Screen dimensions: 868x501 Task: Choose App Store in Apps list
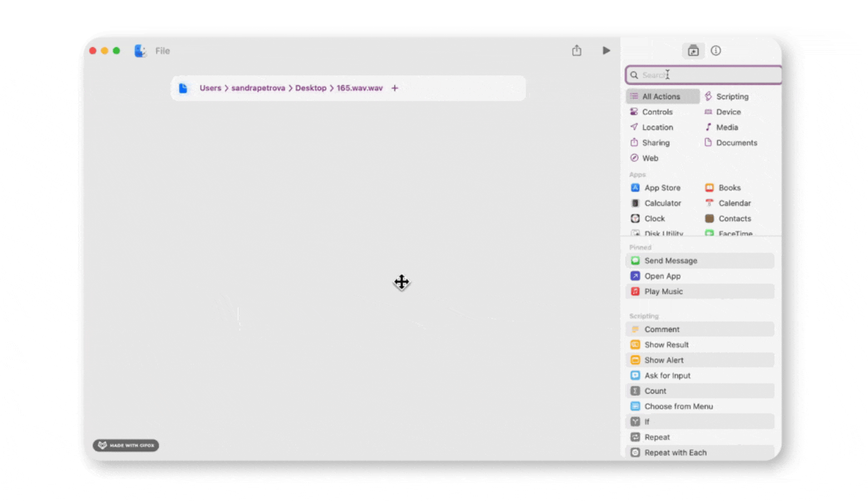(x=655, y=188)
